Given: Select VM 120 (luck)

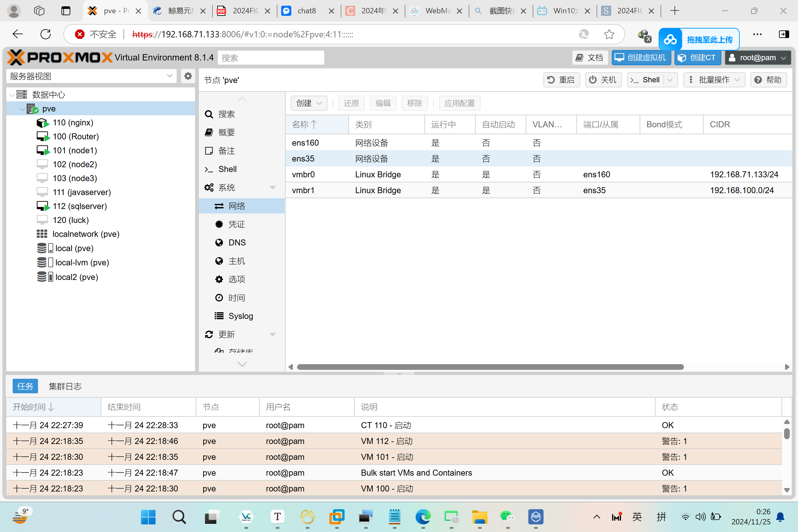Looking at the screenshot, I should coord(71,220).
